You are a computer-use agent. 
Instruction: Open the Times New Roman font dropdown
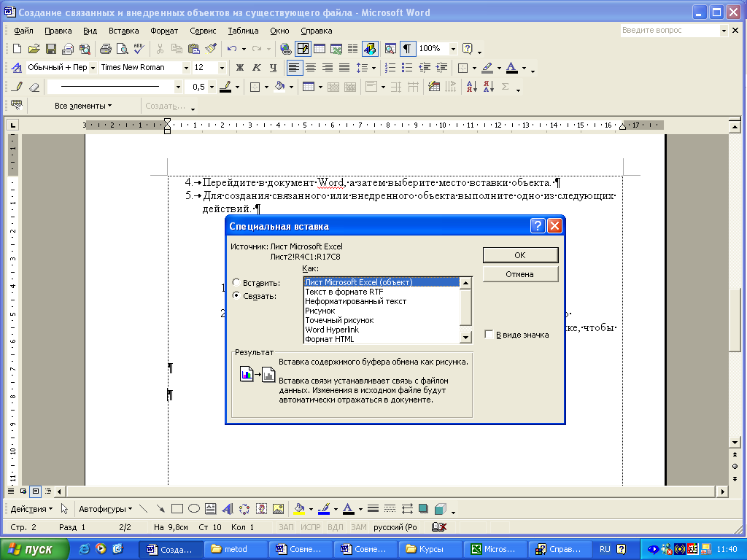(x=186, y=68)
